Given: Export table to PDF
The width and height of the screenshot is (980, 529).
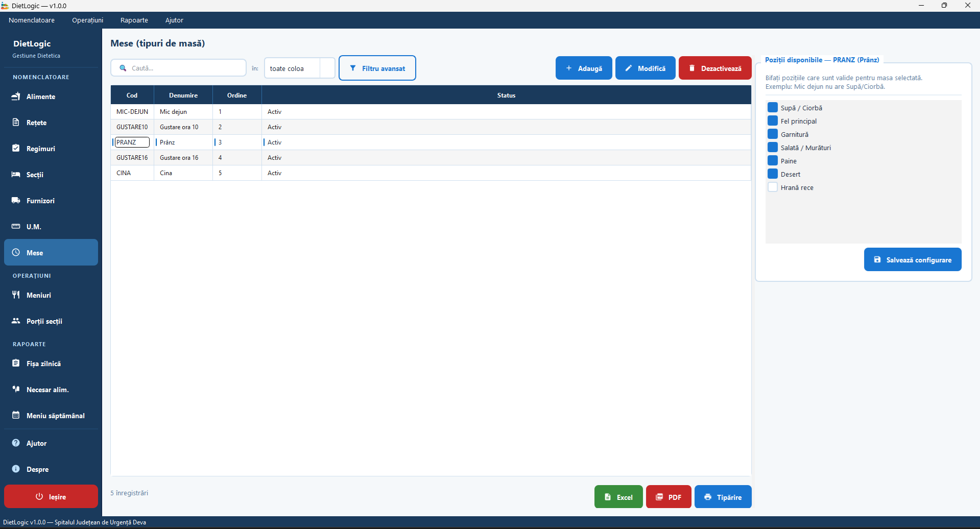Looking at the screenshot, I should click(668, 497).
